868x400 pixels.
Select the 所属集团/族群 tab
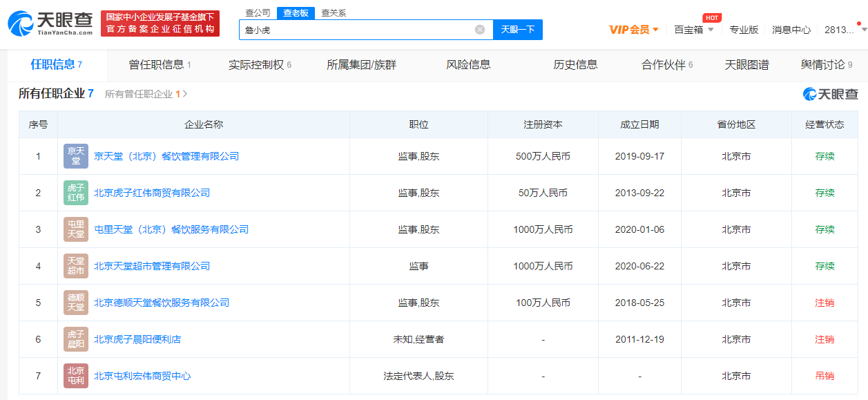click(362, 65)
